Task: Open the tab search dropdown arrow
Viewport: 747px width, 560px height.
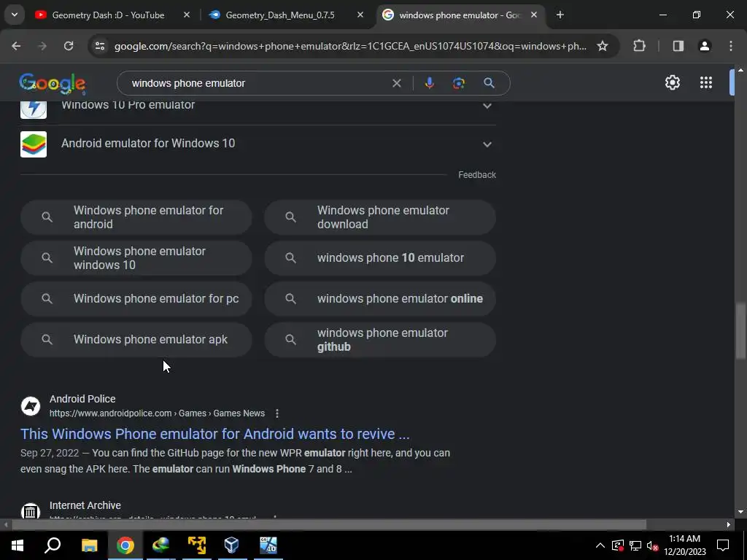Action: click(15, 15)
